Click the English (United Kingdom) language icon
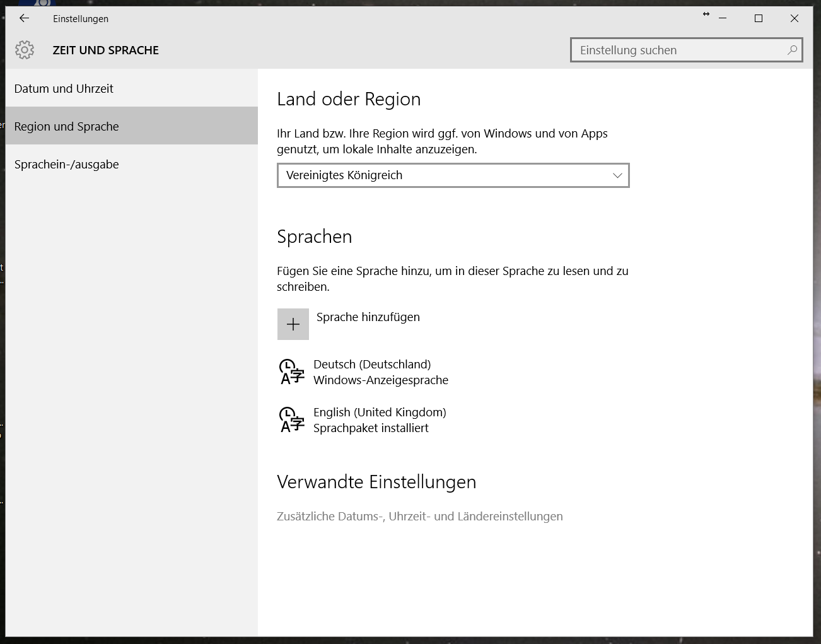 (x=292, y=419)
